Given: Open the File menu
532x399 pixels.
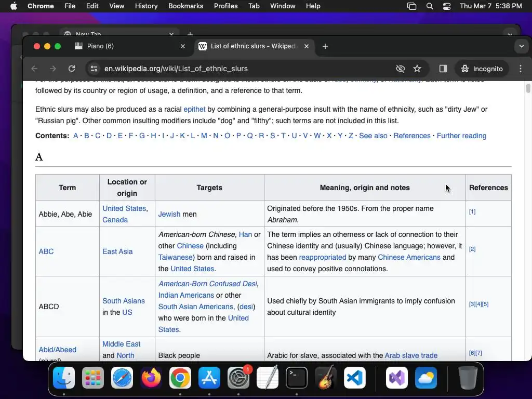Looking at the screenshot, I should [70, 6].
